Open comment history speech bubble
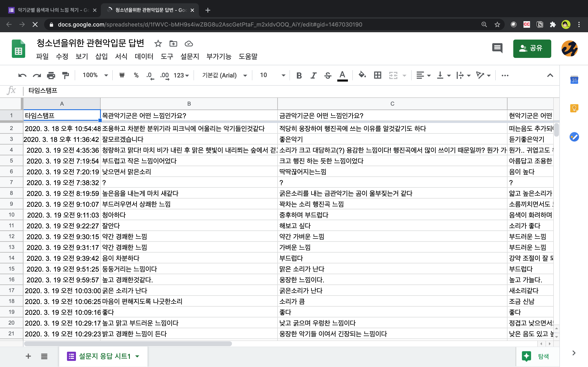Screen dimensions: 588x367 pos(497,48)
